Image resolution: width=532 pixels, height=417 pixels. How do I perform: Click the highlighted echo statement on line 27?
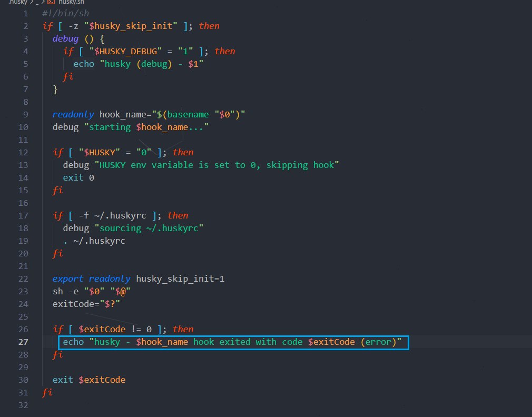point(232,342)
